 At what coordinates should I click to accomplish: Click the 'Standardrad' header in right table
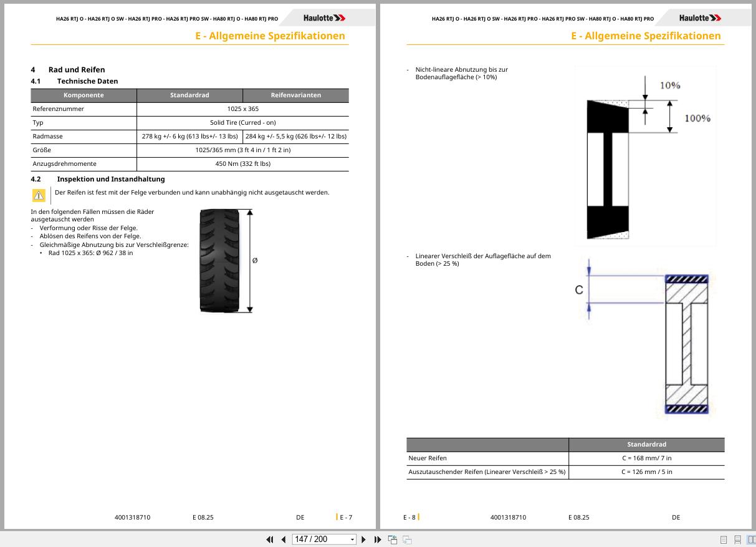tap(646, 445)
